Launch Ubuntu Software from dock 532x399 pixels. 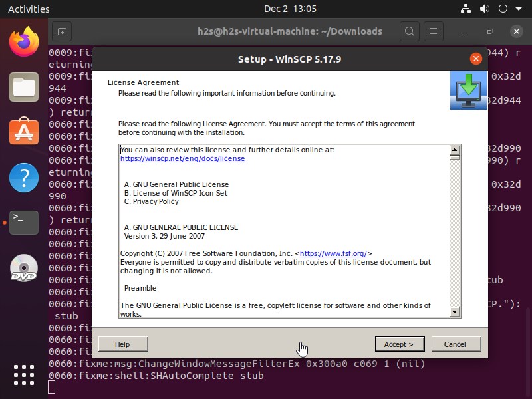click(x=24, y=131)
